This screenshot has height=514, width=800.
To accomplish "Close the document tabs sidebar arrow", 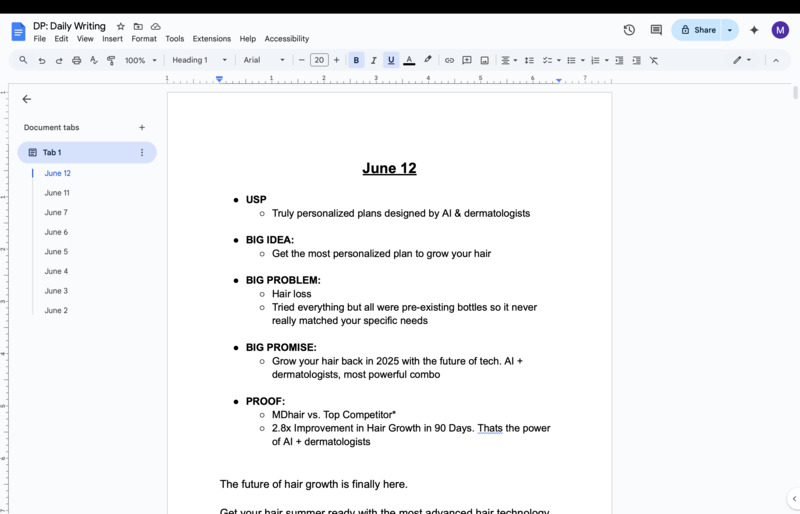I will click(27, 99).
